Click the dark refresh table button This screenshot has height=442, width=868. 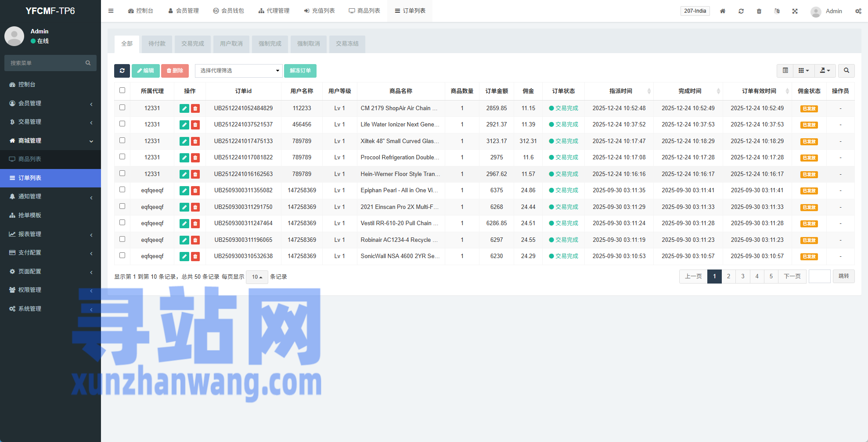(122, 71)
